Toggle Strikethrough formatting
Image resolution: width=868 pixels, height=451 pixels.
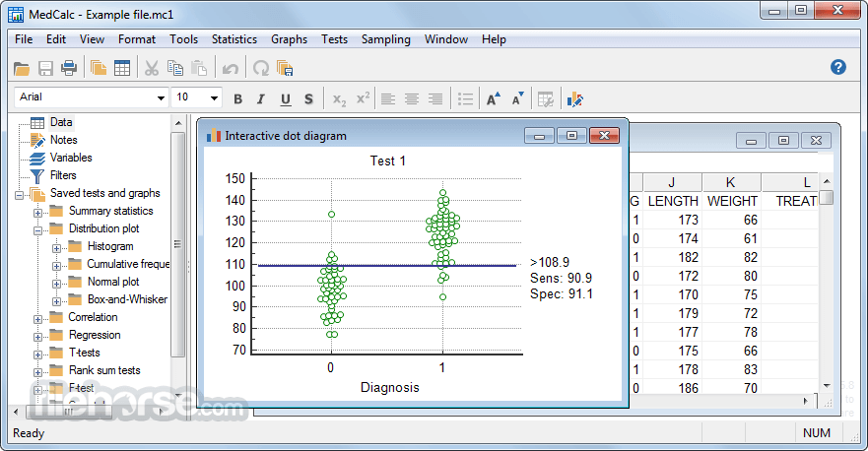pyautogui.click(x=308, y=99)
